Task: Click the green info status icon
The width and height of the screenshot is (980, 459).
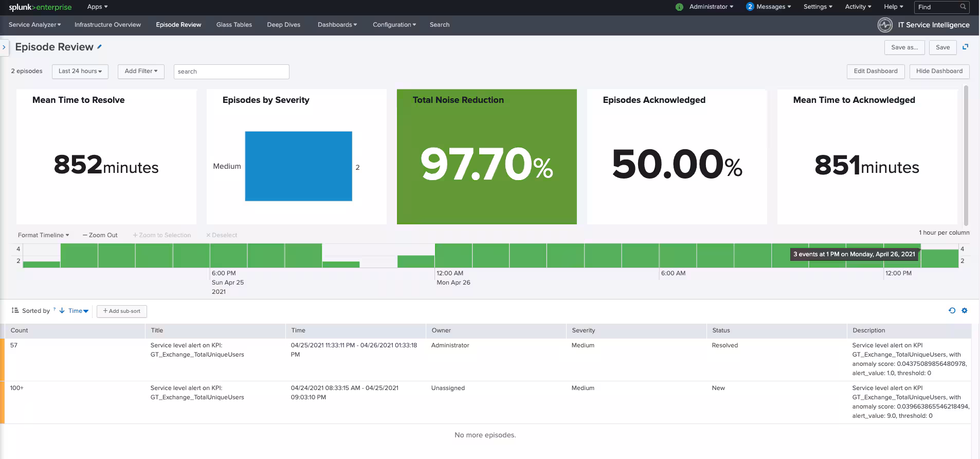Action: point(679,7)
